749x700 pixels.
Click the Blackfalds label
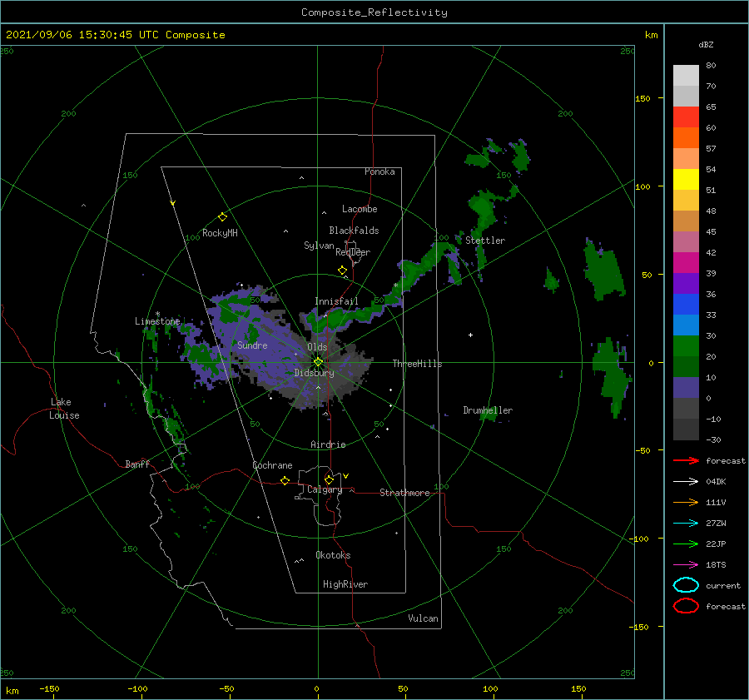tap(354, 231)
